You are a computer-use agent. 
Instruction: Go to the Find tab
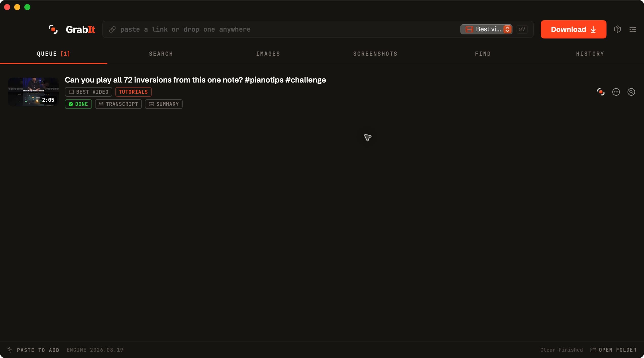(483, 54)
